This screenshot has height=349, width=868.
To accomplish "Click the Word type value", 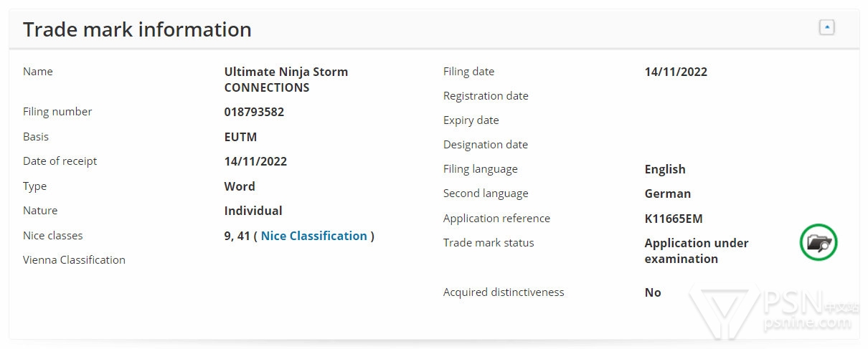I will pyautogui.click(x=240, y=186).
